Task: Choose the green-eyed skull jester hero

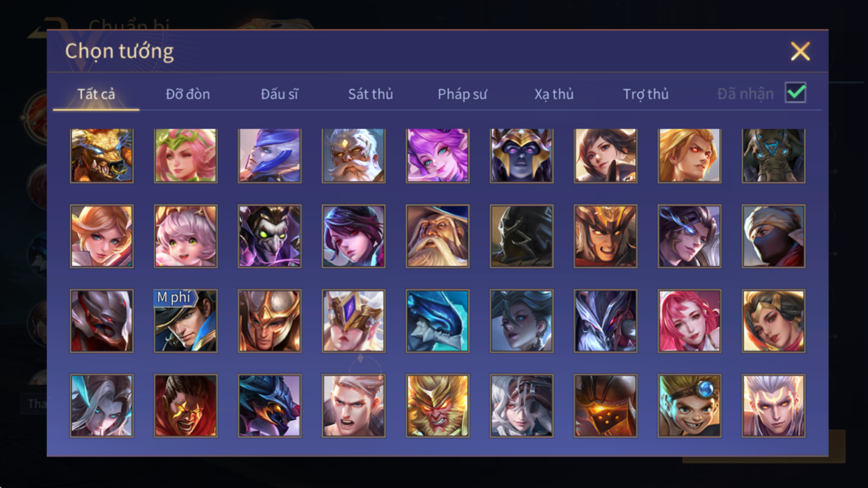Action: click(269, 236)
